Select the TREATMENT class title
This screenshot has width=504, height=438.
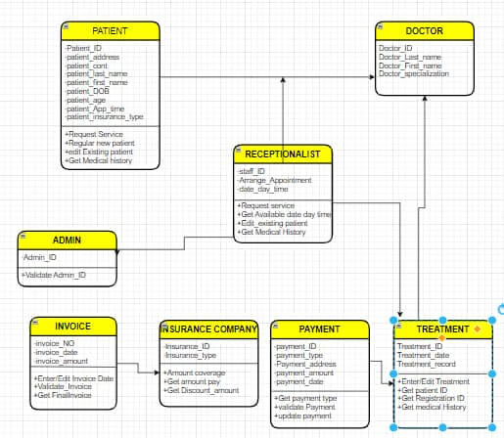point(442,329)
